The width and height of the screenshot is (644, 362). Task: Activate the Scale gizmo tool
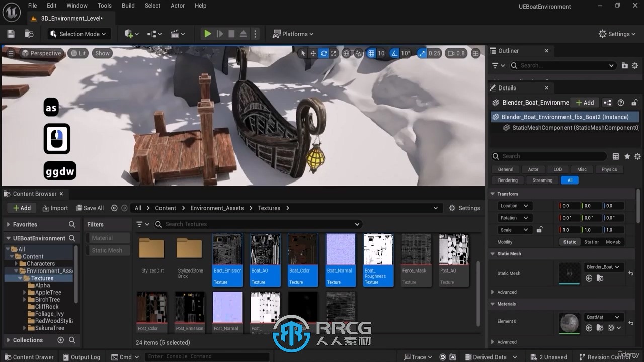(334, 53)
